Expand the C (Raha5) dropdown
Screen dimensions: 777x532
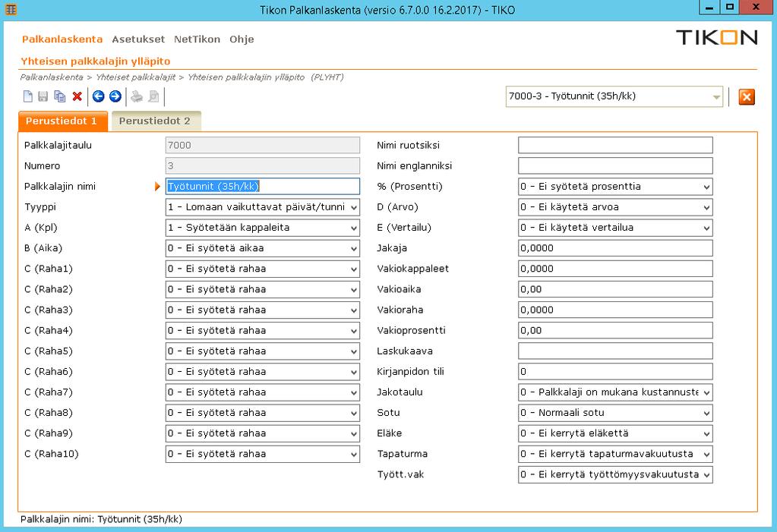pyautogui.click(x=354, y=351)
